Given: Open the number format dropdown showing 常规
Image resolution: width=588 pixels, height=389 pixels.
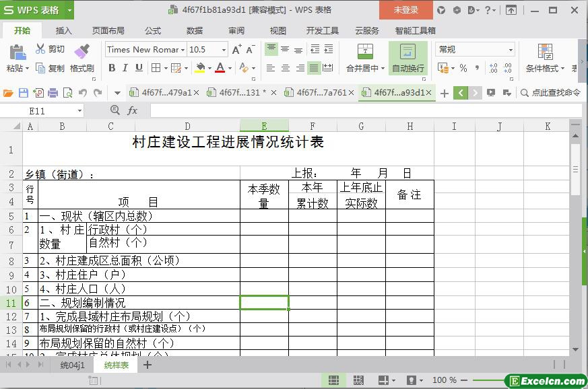Looking at the screenshot, I should 511,49.
